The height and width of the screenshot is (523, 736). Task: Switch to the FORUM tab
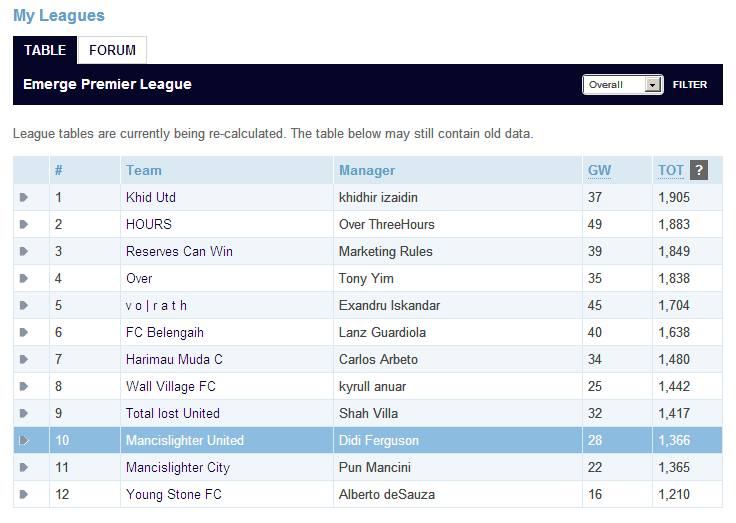[x=112, y=50]
